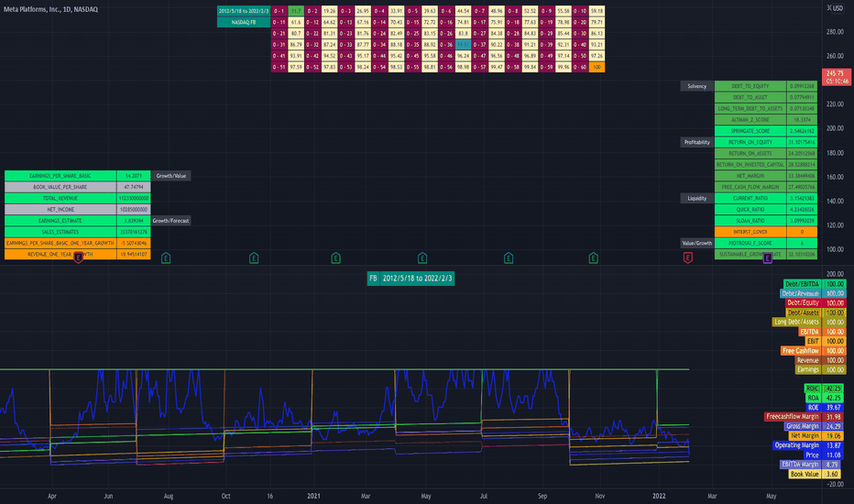This screenshot has width=854, height=504.
Task: Click the green earnings marker near Aug
Action: [166, 258]
